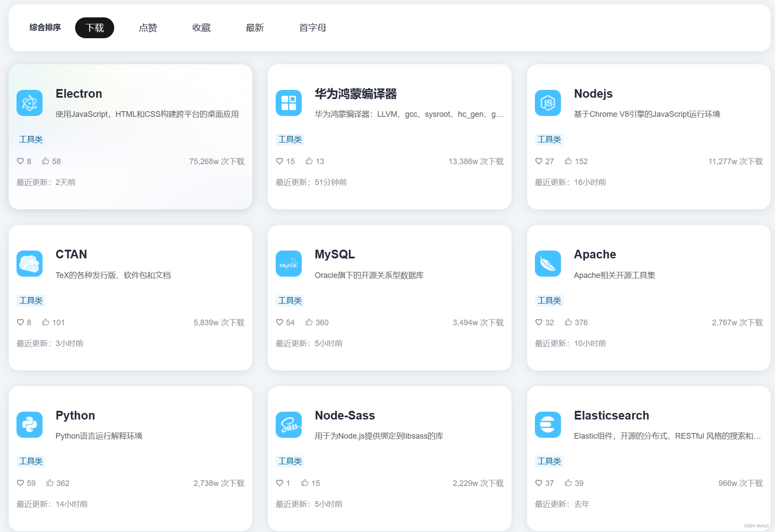Click Elasticsearch's 966w 次下载 count
The width and height of the screenshot is (775, 532).
(x=740, y=483)
